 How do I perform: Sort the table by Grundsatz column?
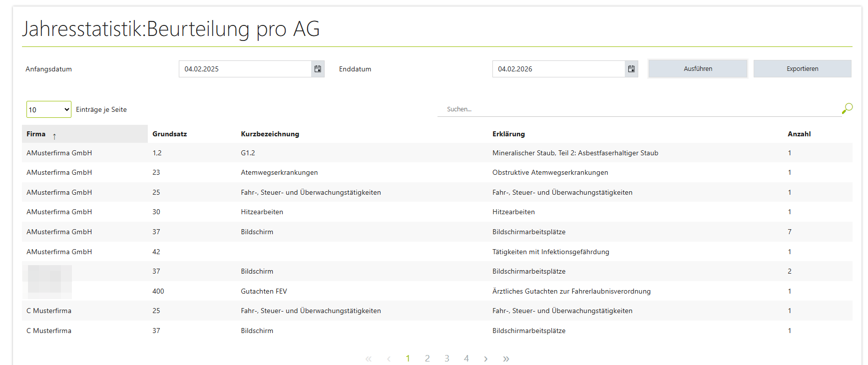tap(170, 134)
